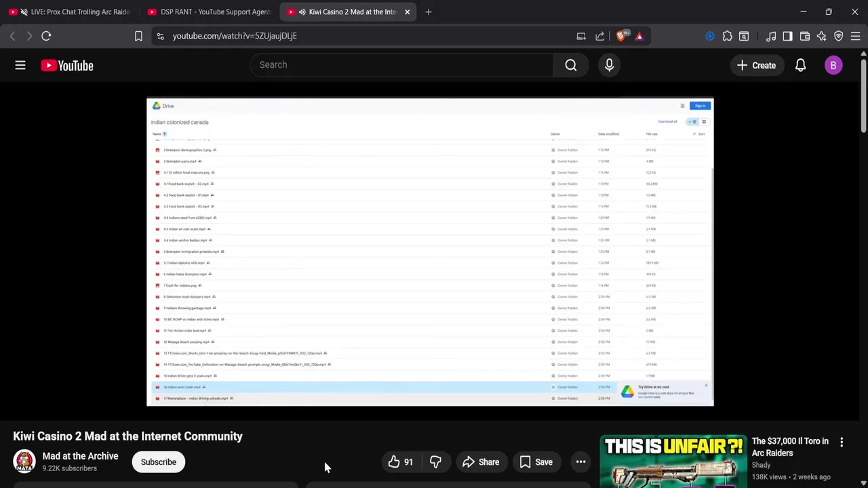Open THIS IS UNFAIR recommended video thumbnail
The width and height of the screenshot is (868, 488).
pyautogui.click(x=673, y=462)
